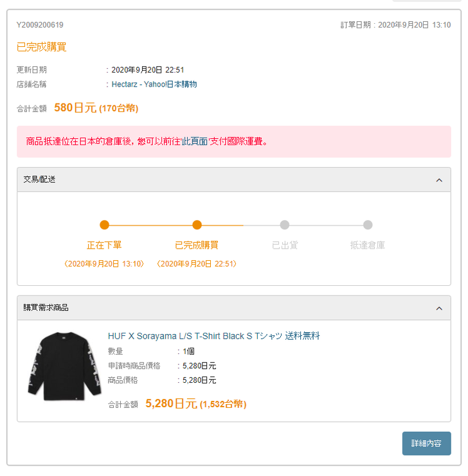Click the 正在下單 step label
This screenshot has width=468, height=476.
click(x=104, y=245)
